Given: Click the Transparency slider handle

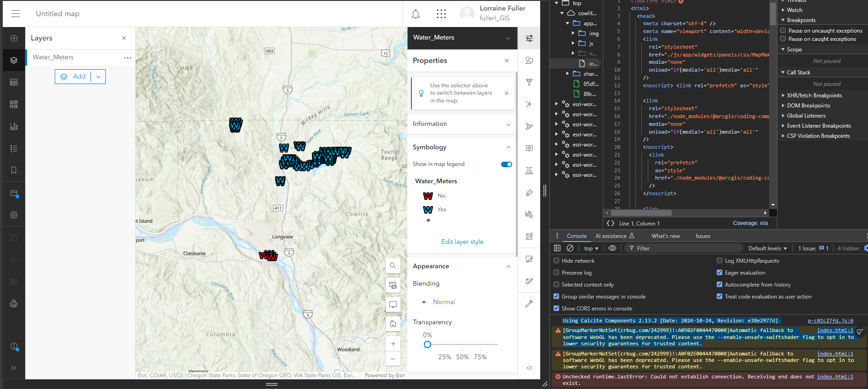Looking at the screenshot, I should pos(428,344).
